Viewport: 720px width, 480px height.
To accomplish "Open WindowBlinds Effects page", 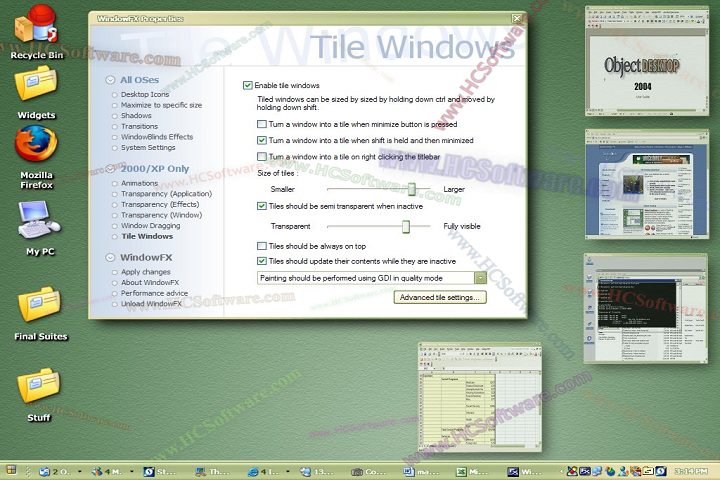I will [157, 136].
